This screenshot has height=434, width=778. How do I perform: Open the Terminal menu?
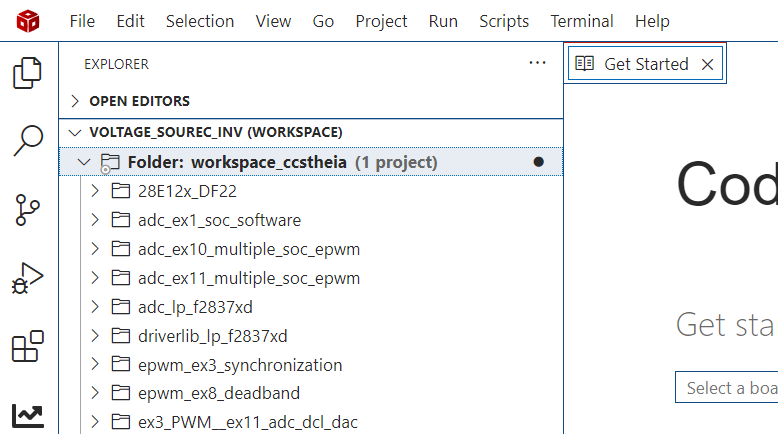582,21
